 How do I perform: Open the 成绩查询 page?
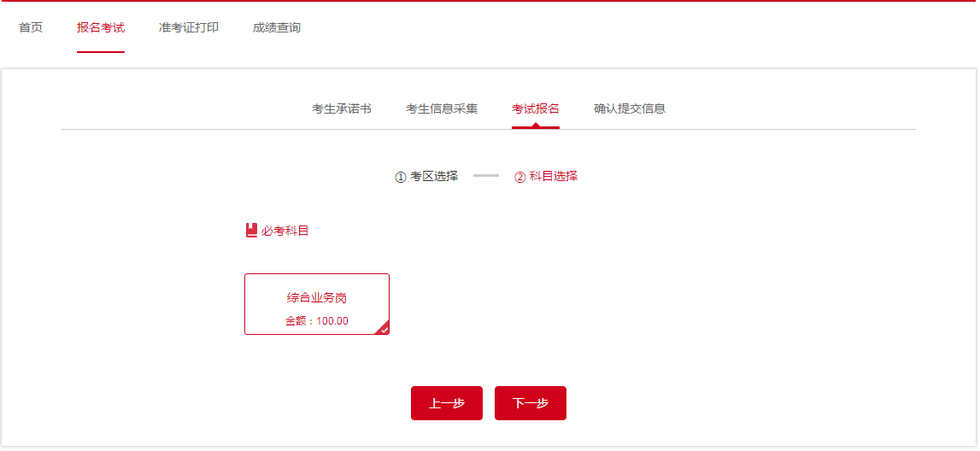coord(276,28)
